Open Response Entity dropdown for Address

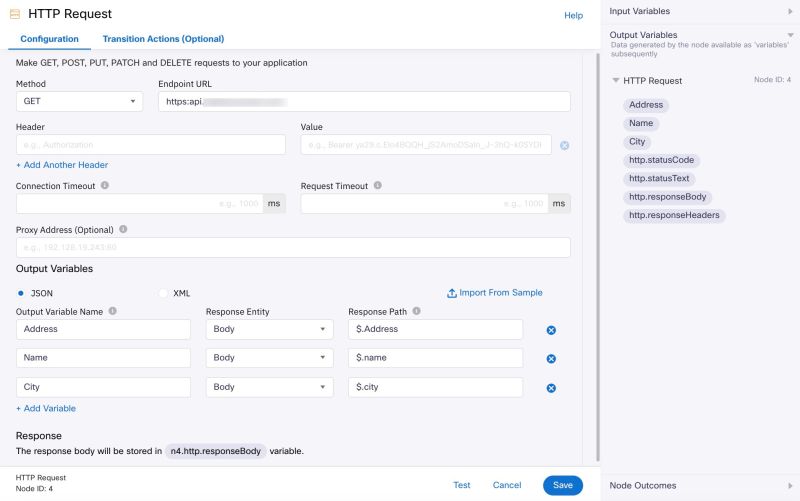coord(269,329)
